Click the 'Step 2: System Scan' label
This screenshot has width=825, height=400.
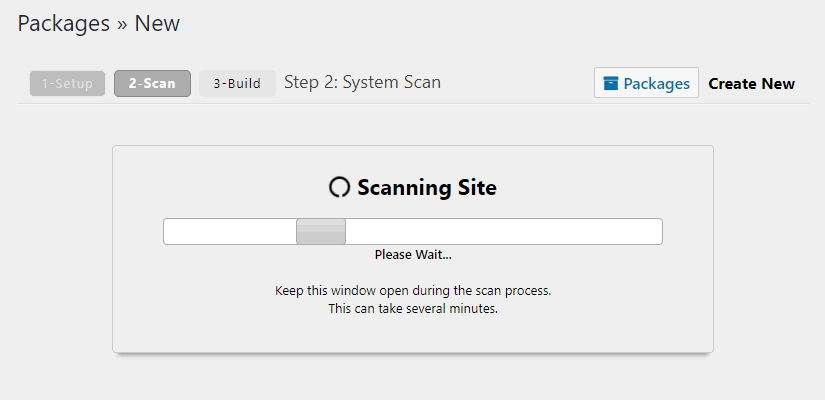pos(362,82)
